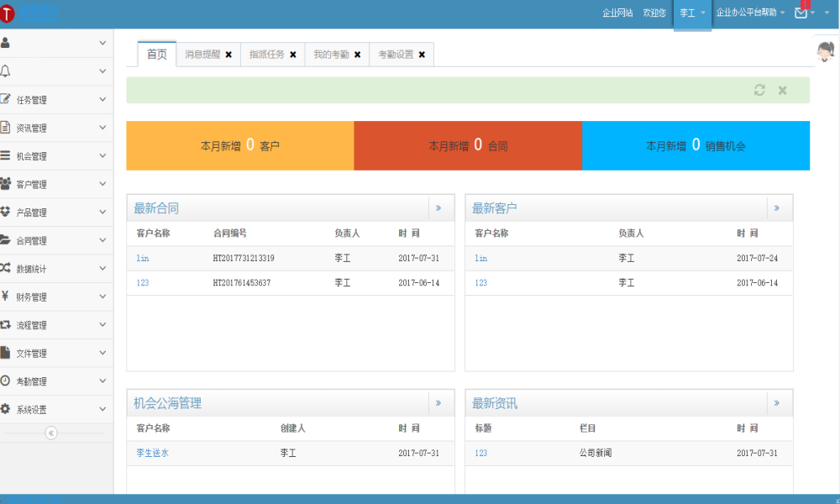
Task: Close the 我的考勤 tab
Action: click(x=357, y=55)
